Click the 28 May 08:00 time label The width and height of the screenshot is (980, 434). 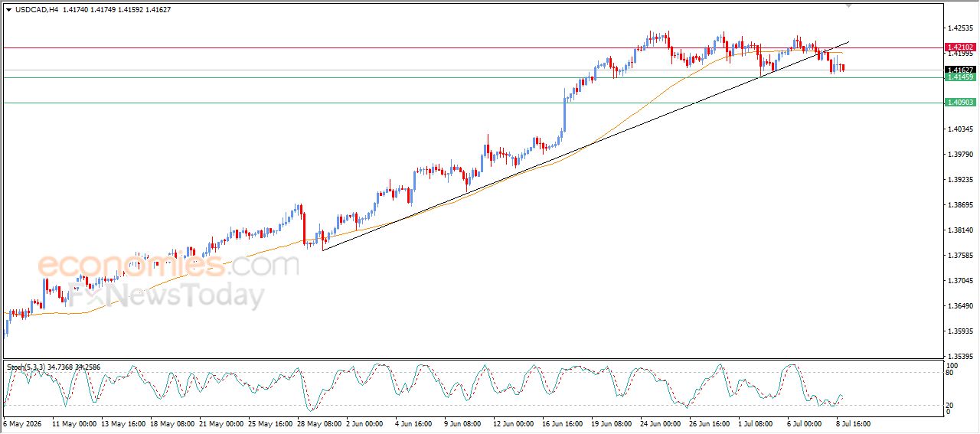(319, 423)
